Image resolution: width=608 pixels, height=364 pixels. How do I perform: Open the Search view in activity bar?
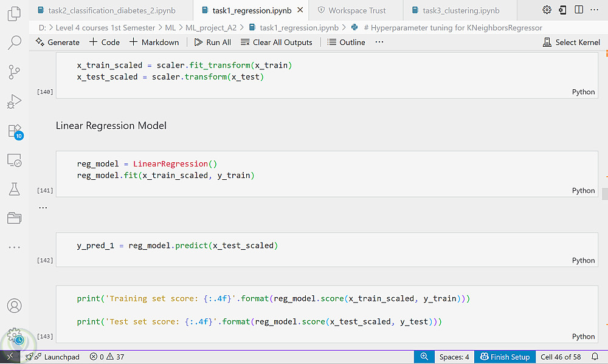(15, 43)
